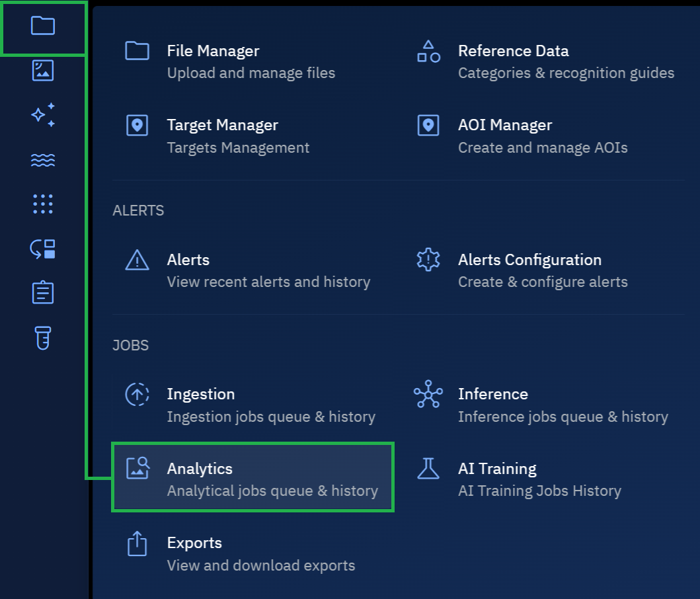This screenshot has width=700, height=599.
Task: Open the clipboard sidebar icon
Action: tap(43, 293)
